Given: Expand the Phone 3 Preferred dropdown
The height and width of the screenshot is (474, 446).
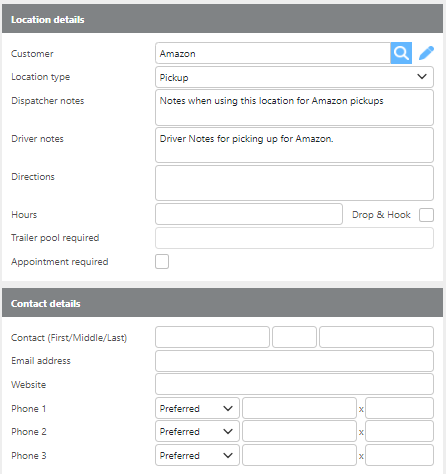Looking at the screenshot, I should (x=197, y=455).
